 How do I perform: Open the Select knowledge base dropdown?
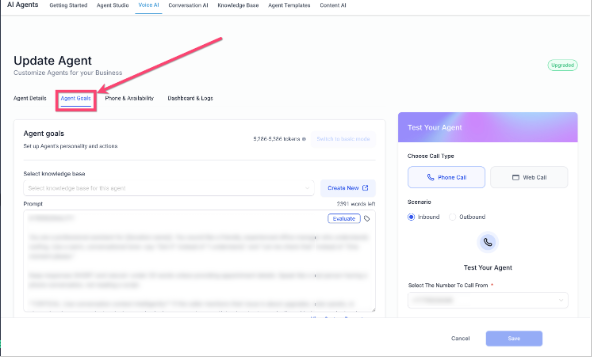[168, 188]
